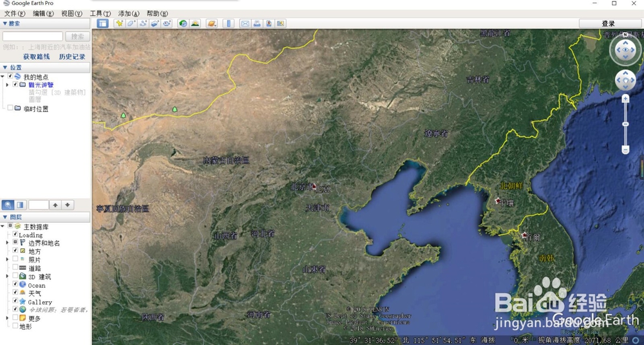
Task: Uncheck the 觀光游覽 folder checkbox
Action: 15,84
